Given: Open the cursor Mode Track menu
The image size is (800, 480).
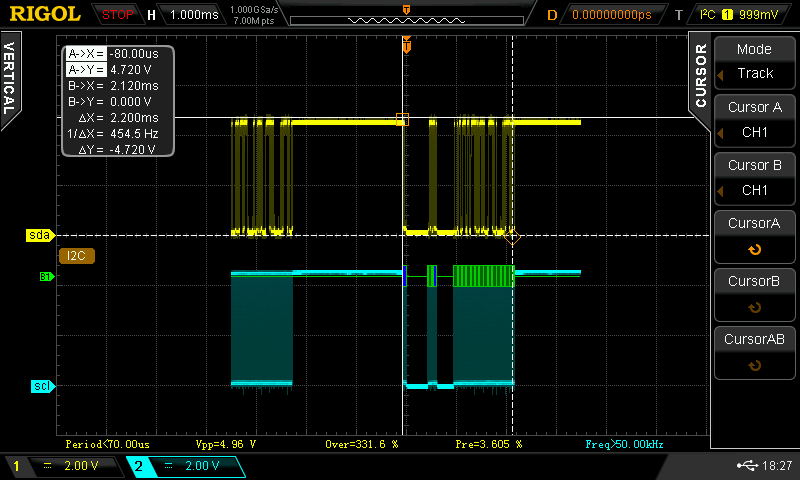Looking at the screenshot, I should [x=755, y=62].
